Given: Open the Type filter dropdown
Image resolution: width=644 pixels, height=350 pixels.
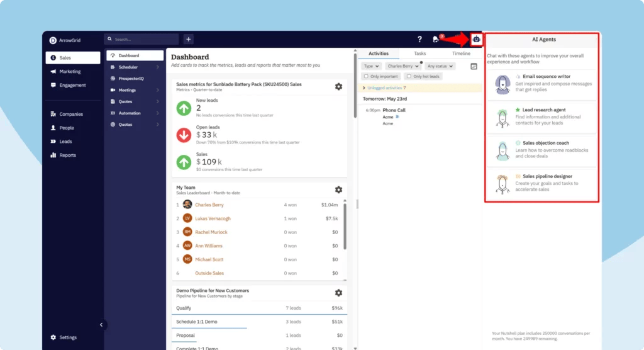Looking at the screenshot, I should pyautogui.click(x=371, y=66).
